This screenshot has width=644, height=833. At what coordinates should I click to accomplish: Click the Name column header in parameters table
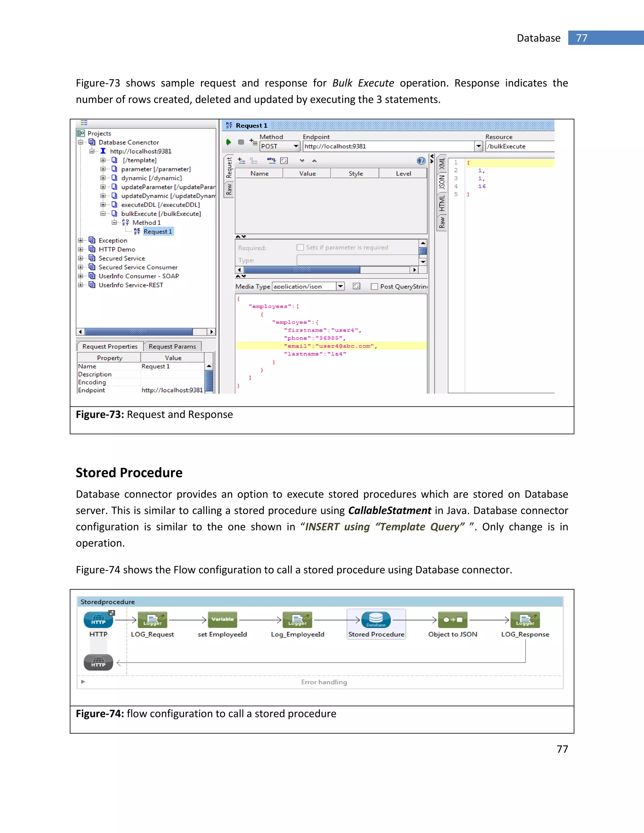259,174
